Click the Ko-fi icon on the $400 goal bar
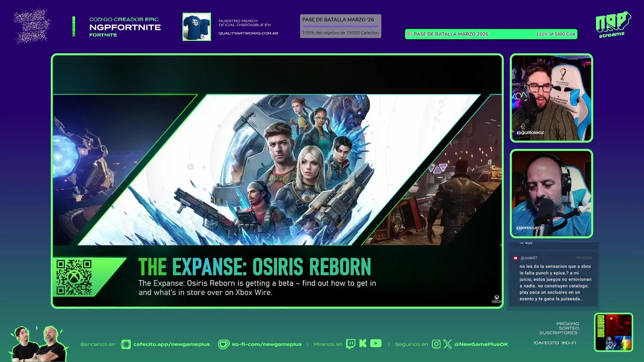 [x=409, y=34]
